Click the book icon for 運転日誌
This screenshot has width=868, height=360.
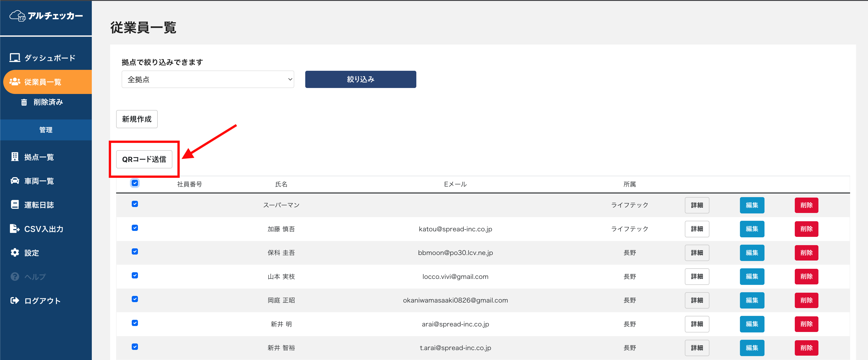(x=15, y=204)
